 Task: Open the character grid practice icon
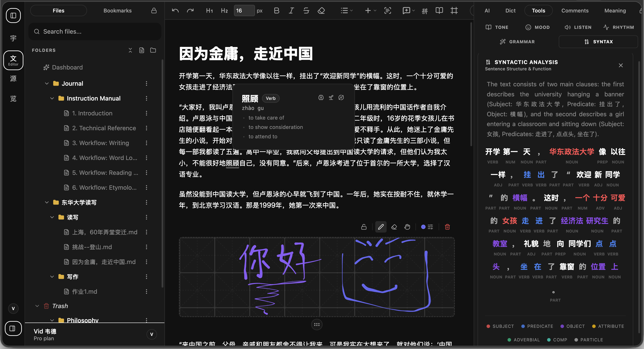[x=454, y=10]
